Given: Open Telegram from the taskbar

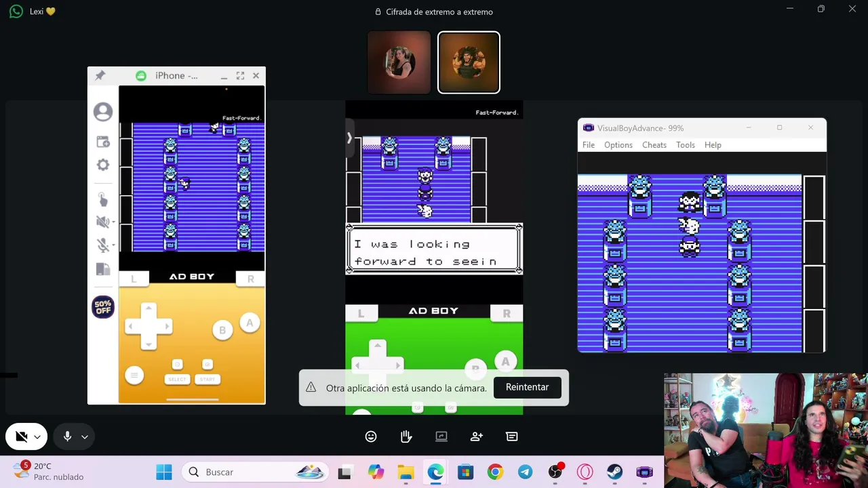Looking at the screenshot, I should point(525,472).
